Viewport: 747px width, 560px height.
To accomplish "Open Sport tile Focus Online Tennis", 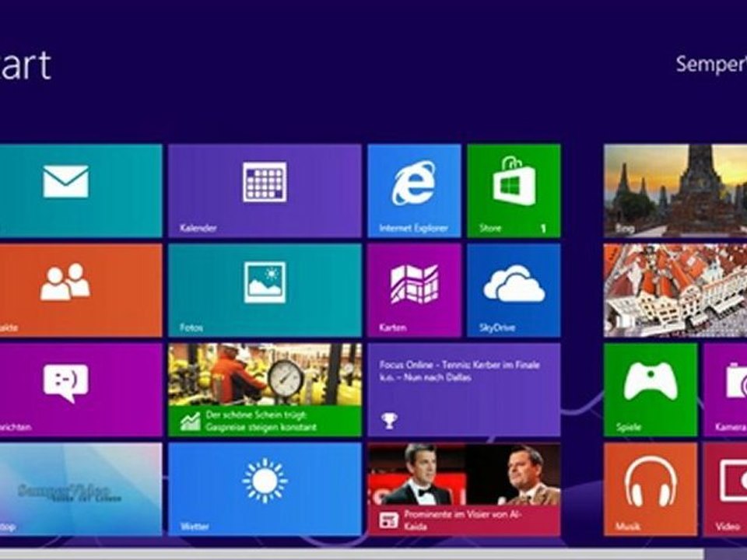I will pyautogui.click(x=464, y=390).
